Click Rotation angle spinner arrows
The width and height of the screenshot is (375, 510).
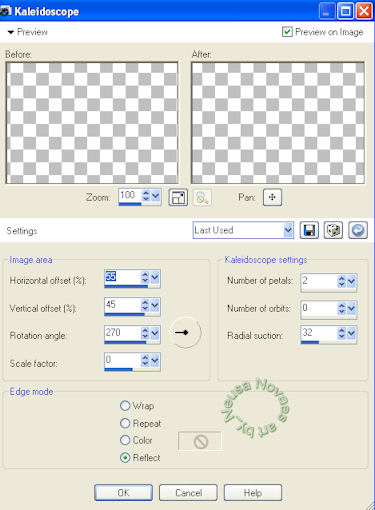click(x=145, y=333)
